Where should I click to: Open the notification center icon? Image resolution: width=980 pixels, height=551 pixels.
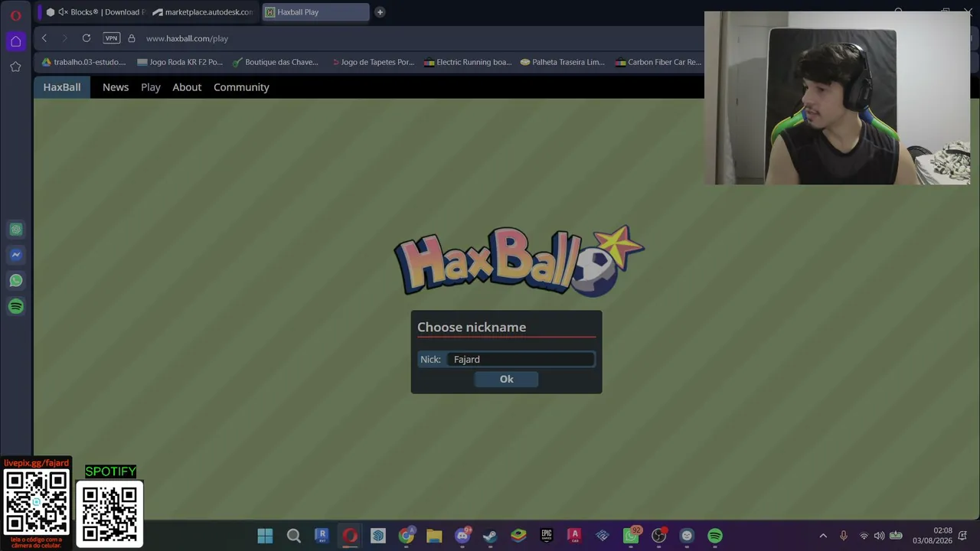(x=962, y=536)
